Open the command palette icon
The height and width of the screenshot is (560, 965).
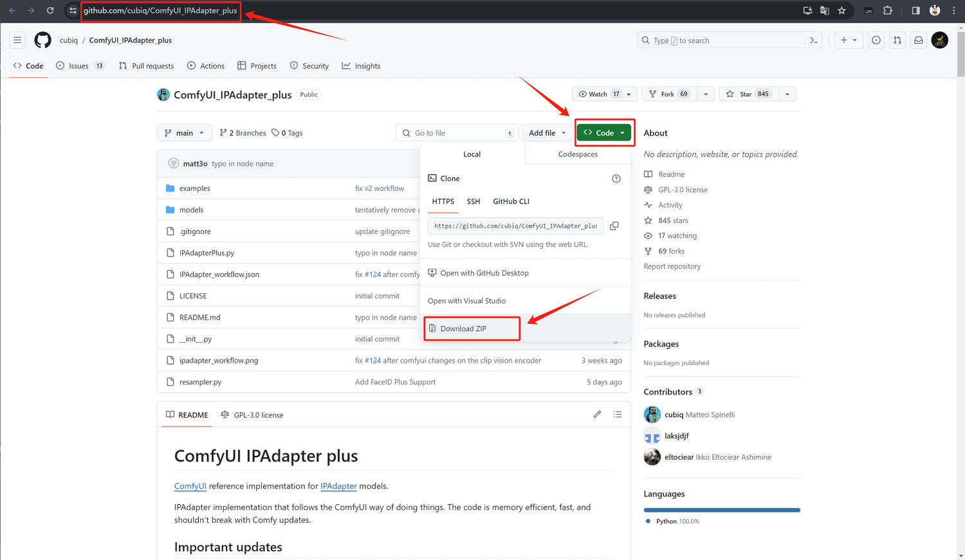tap(814, 40)
